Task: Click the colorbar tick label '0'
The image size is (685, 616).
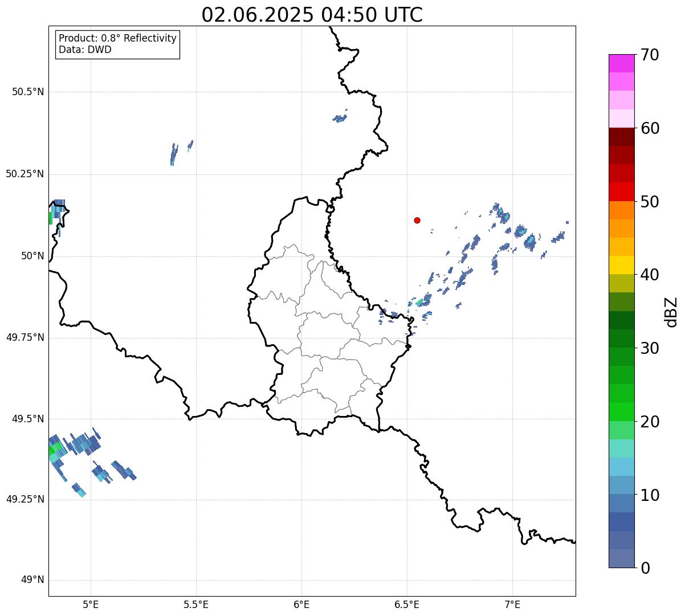Action: pos(645,568)
